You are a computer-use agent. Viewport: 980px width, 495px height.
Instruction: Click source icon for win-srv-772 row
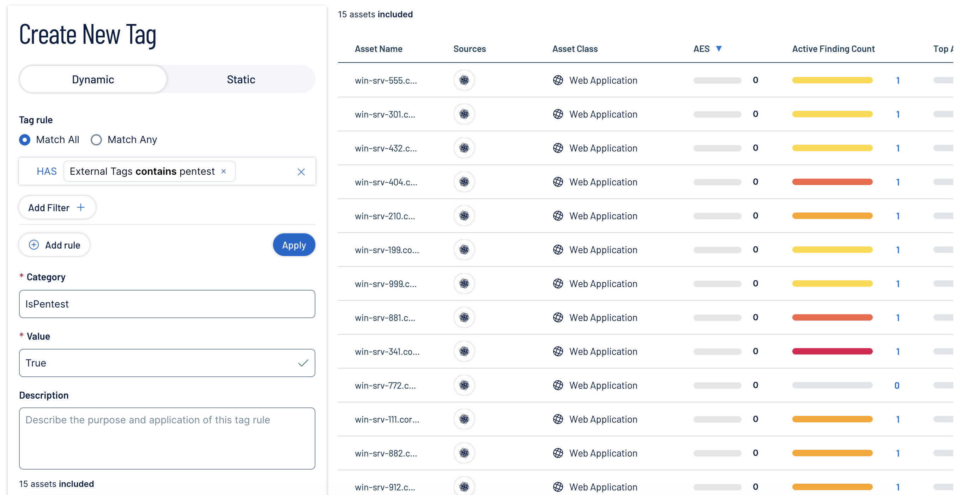click(x=464, y=385)
